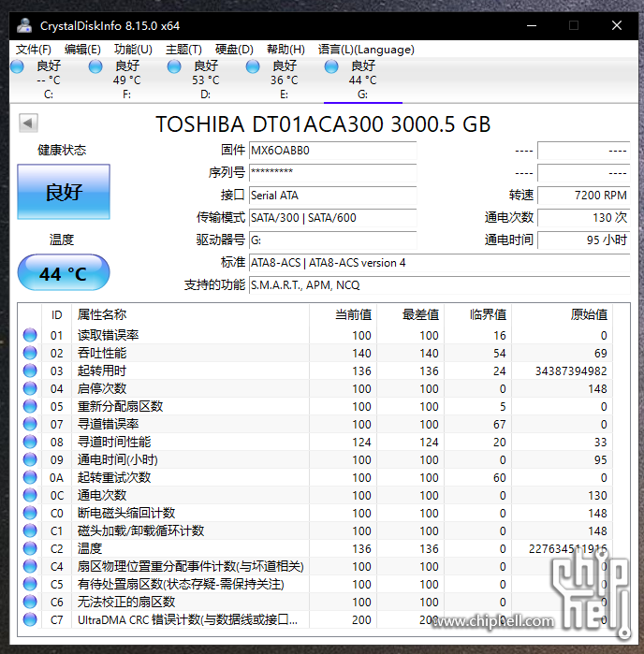644x654 pixels.
Task: Click the S.M.A.R.T., APM, NCQ features field
Action: (440, 285)
